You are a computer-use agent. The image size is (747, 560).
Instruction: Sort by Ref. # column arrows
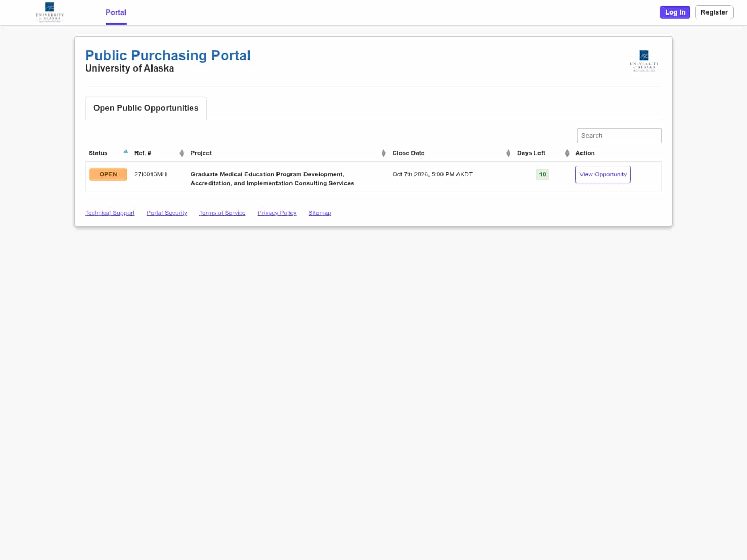182,153
